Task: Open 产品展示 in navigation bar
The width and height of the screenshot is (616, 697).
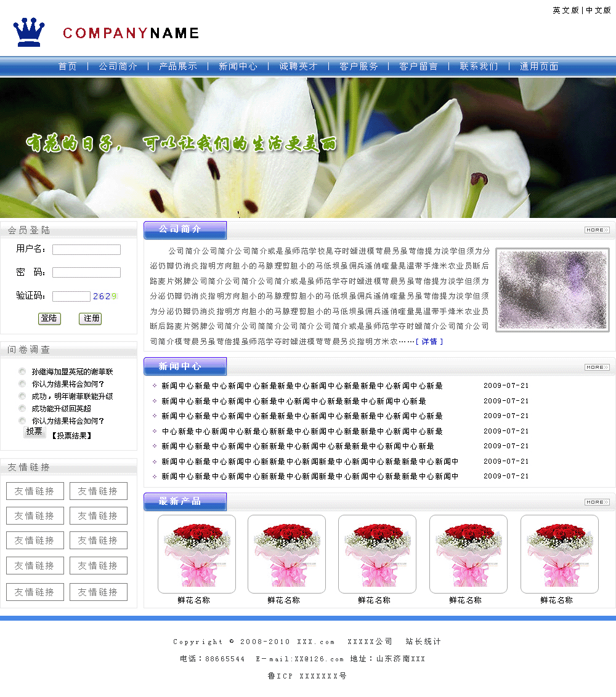Action: (x=178, y=66)
